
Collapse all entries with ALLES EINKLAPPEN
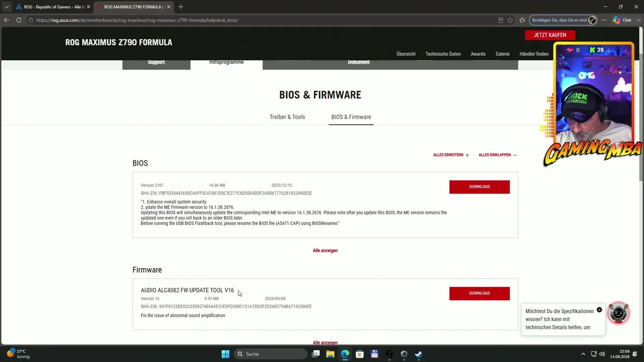point(498,155)
